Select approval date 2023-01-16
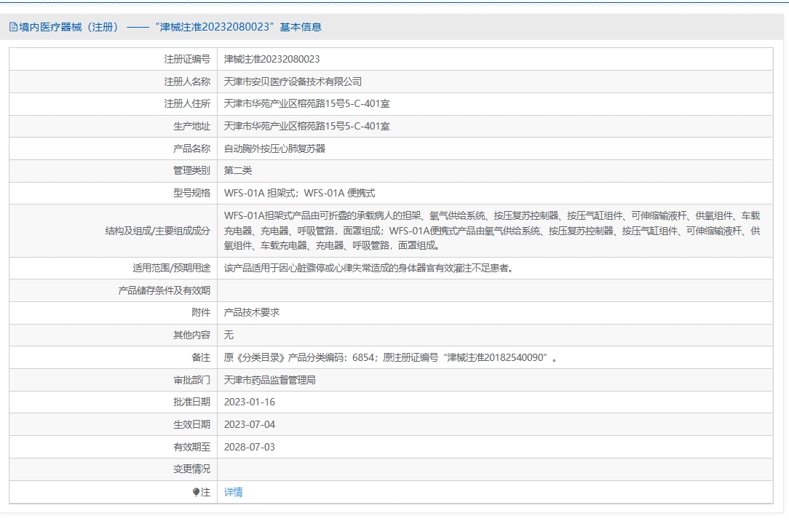The height and width of the screenshot is (532, 789). (x=250, y=402)
